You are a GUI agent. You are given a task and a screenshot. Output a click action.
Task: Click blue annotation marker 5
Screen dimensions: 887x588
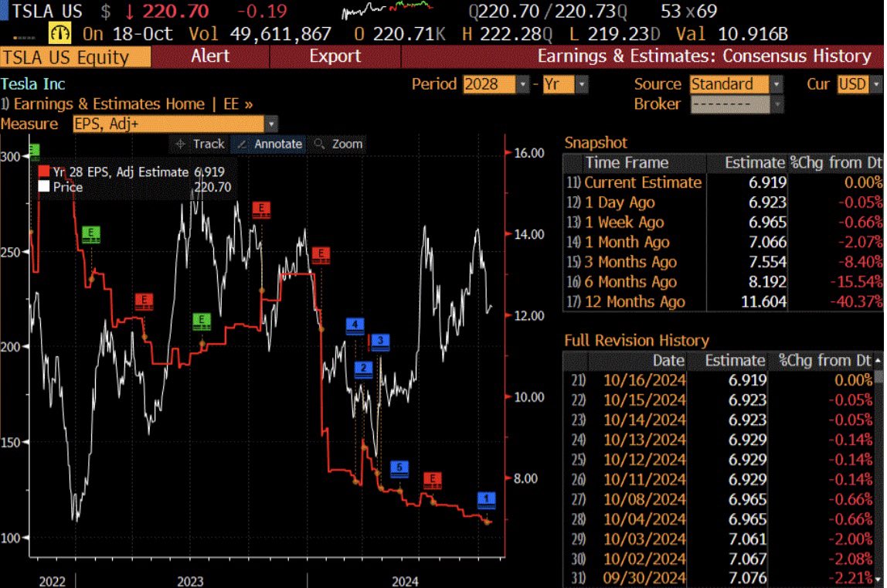point(399,468)
